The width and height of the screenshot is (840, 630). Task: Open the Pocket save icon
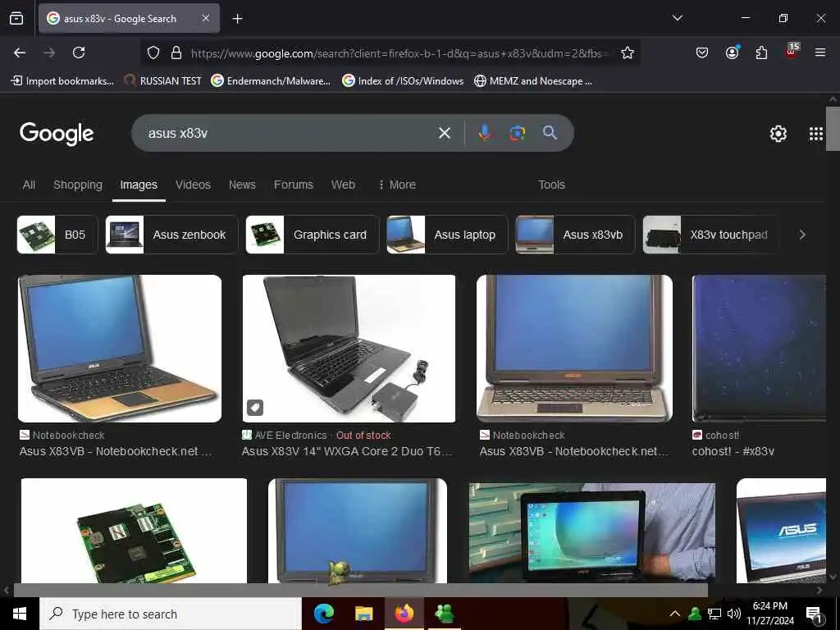702,52
